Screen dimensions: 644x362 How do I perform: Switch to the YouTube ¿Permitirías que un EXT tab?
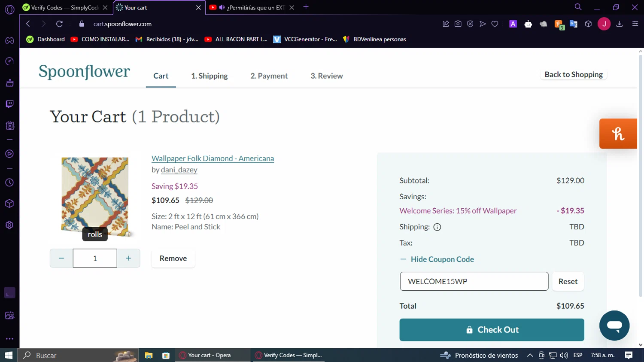[x=252, y=8]
